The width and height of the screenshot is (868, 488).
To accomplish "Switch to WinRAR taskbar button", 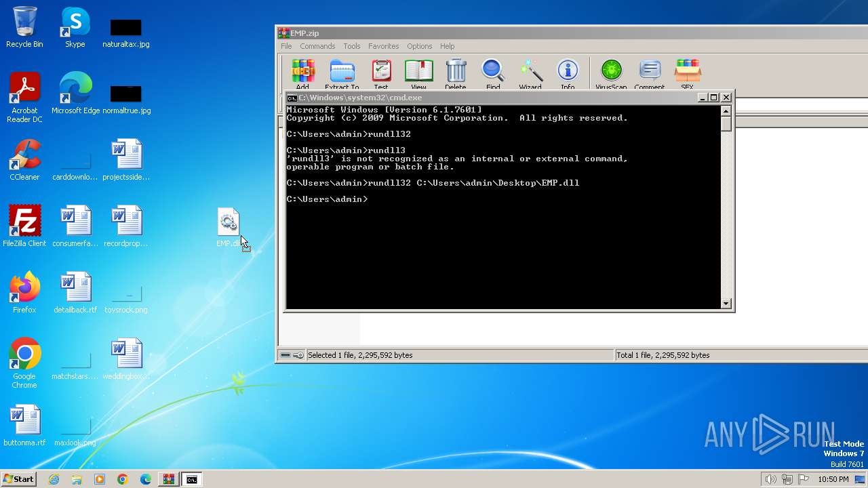I will click(168, 479).
